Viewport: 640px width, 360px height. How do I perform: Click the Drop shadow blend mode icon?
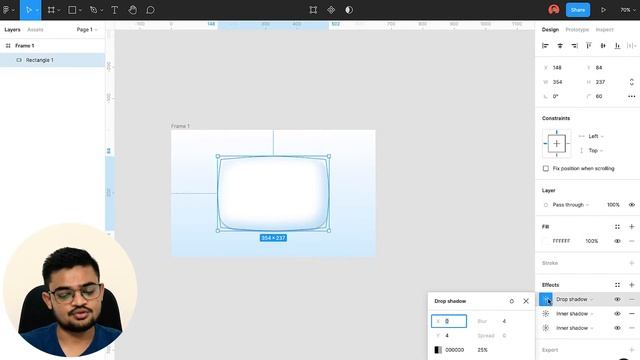coord(511,301)
